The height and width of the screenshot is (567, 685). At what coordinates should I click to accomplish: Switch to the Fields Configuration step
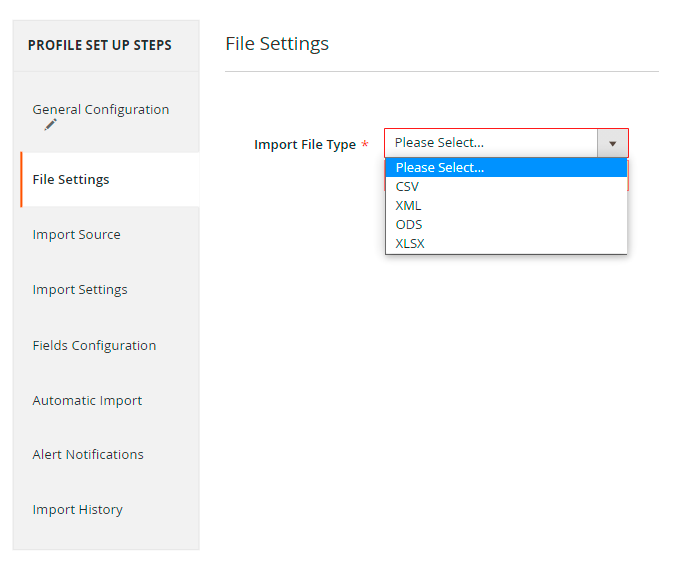tap(94, 346)
